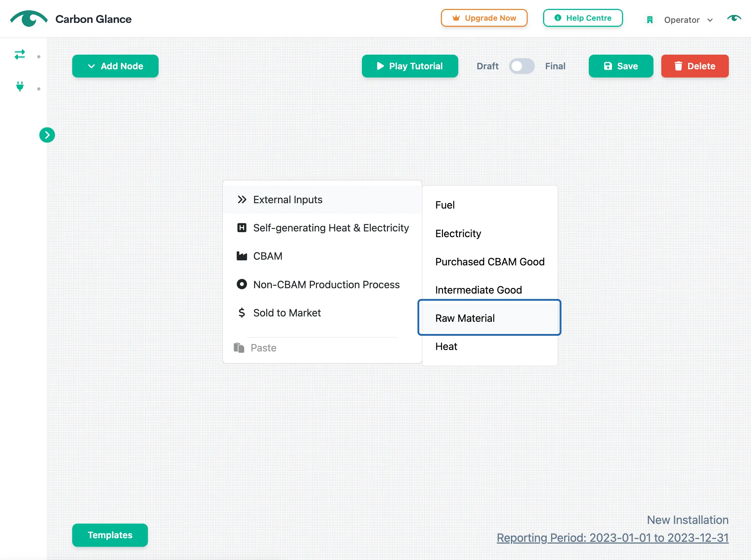The image size is (751, 560).
Task: Click the Carbon Glance title text
Action: point(93,19)
